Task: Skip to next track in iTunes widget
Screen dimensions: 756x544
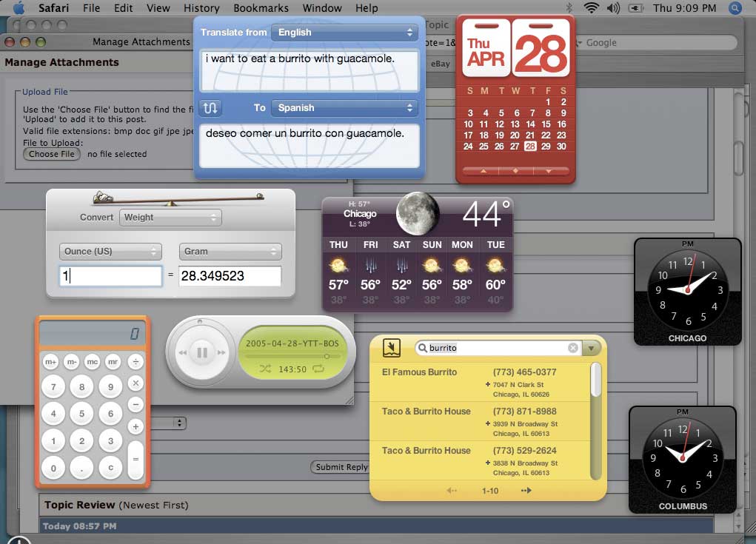Action: (221, 353)
